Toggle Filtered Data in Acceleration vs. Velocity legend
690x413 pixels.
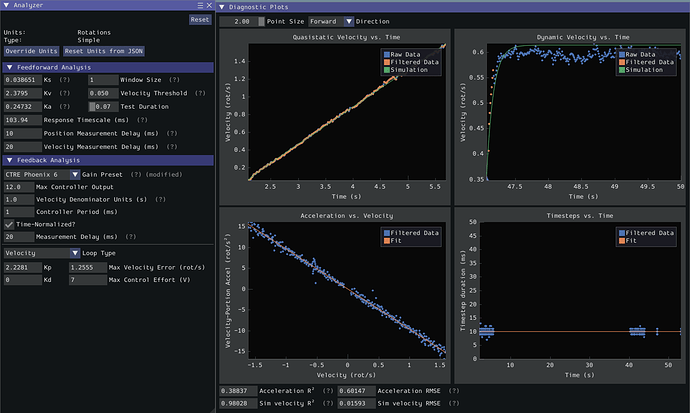(x=411, y=233)
